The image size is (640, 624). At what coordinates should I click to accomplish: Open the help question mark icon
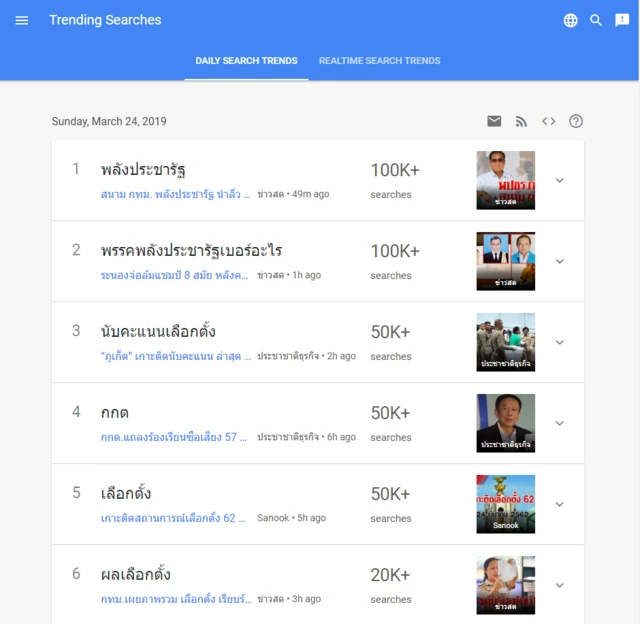tap(576, 121)
